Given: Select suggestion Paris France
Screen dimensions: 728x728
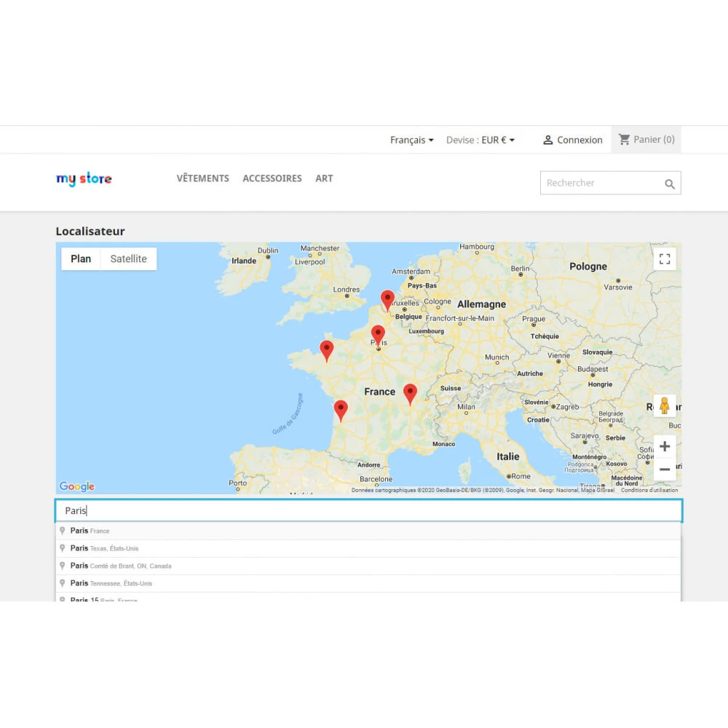Looking at the screenshot, I should (368, 531).
